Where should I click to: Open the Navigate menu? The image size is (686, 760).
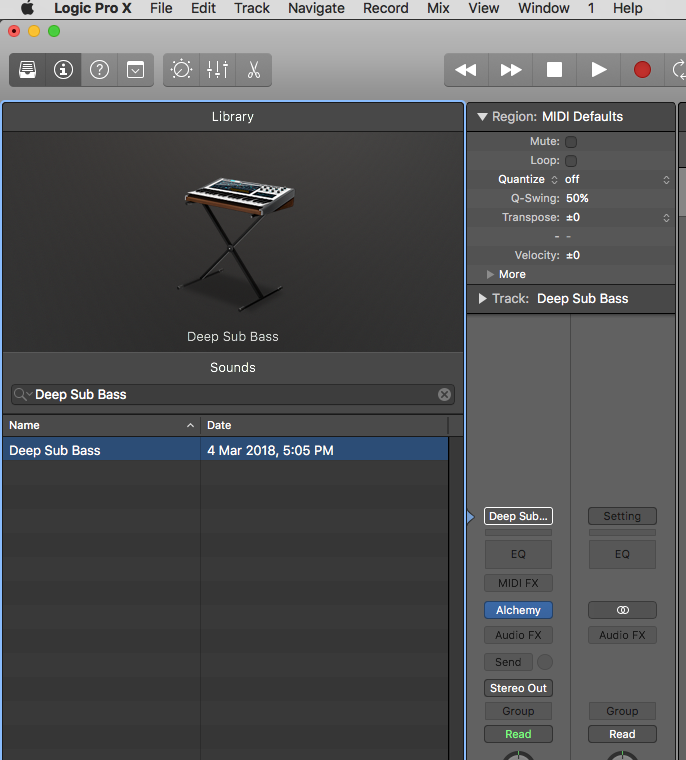[316, 8]
